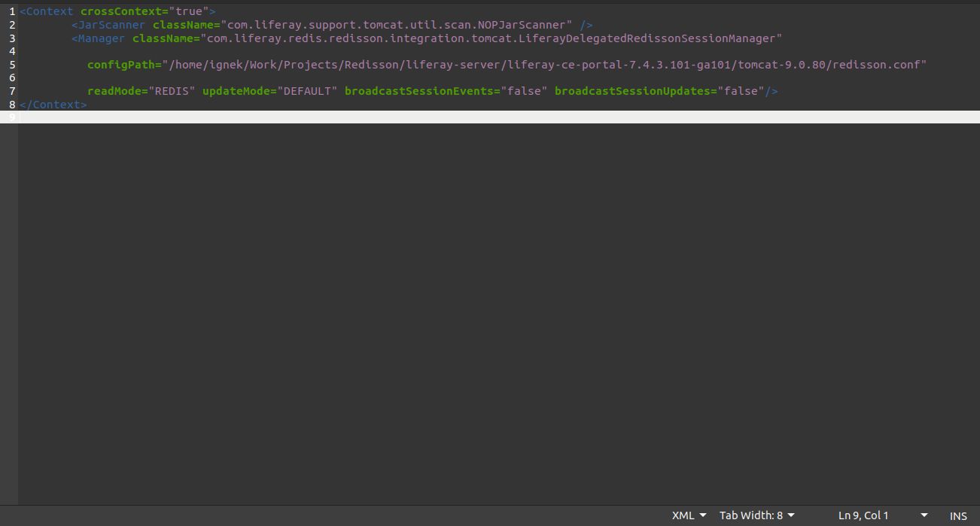Open the XML language dropdown
980x526 pixels.
pyautogui.click(x=689, y=515)
